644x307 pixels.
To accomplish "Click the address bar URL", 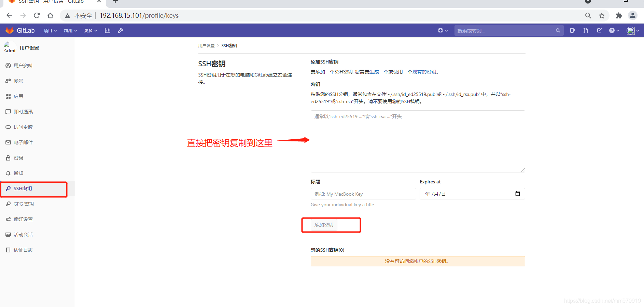I will pyautogui.click(x=139, y=15).
